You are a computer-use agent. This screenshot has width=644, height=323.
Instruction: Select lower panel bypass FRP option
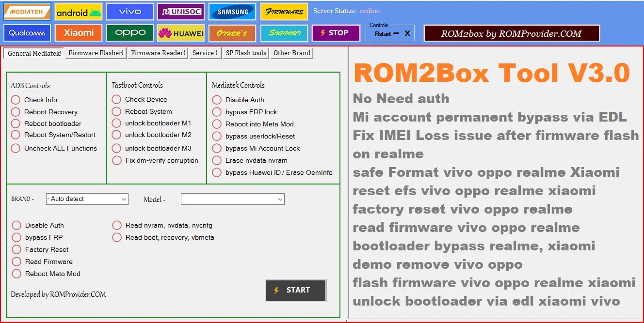[x=37, y=237]
